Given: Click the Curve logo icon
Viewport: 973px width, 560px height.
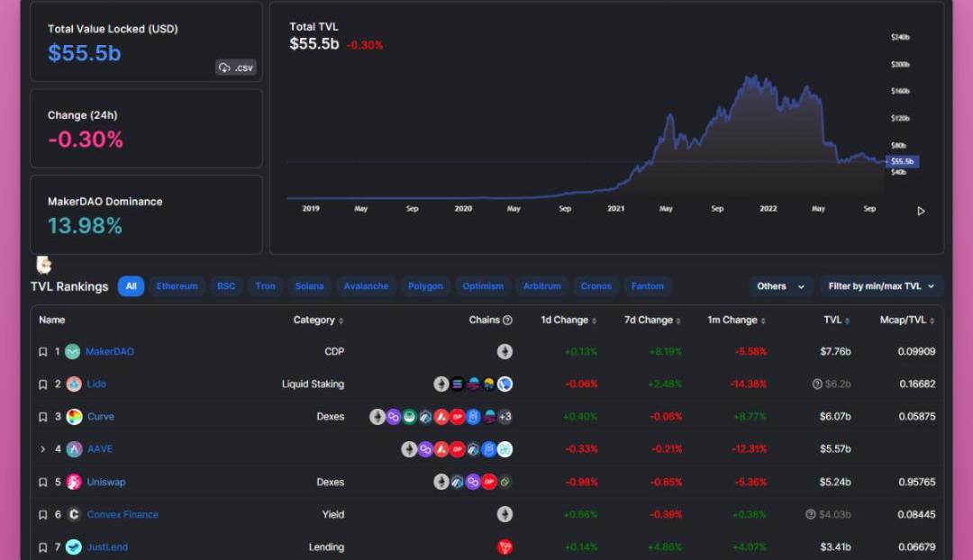Looking at the screenshot, I should (x=74, y=416).
